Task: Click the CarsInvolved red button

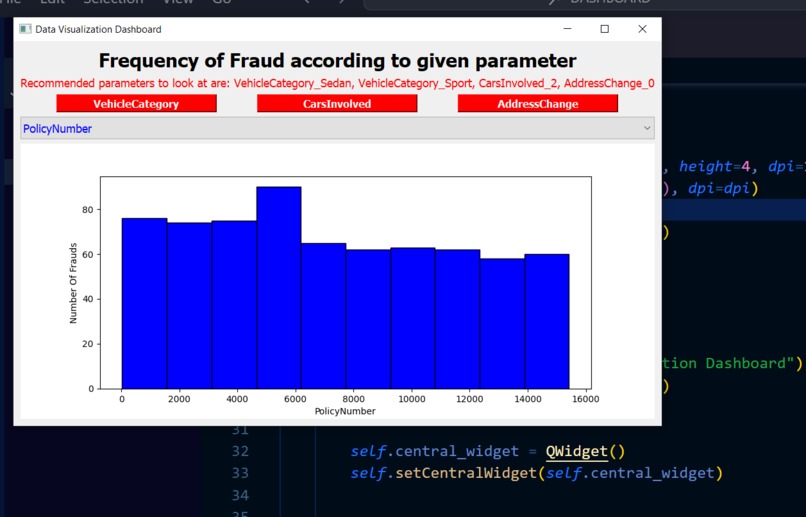Action: point(337,103)
